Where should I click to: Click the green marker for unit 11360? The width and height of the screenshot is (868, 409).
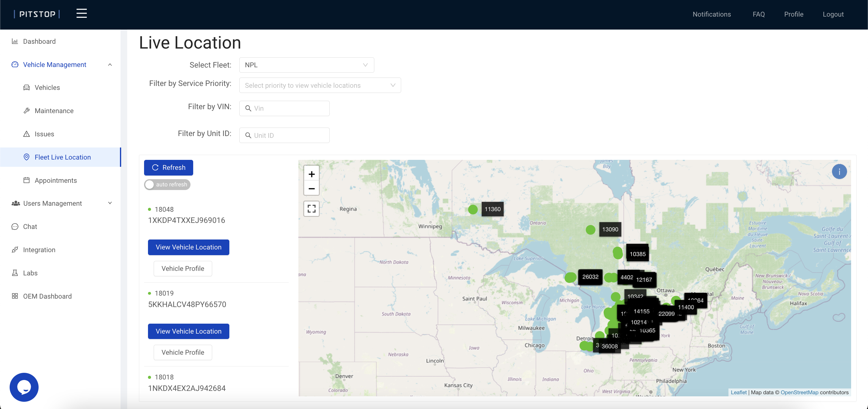[x=473, y=209]
